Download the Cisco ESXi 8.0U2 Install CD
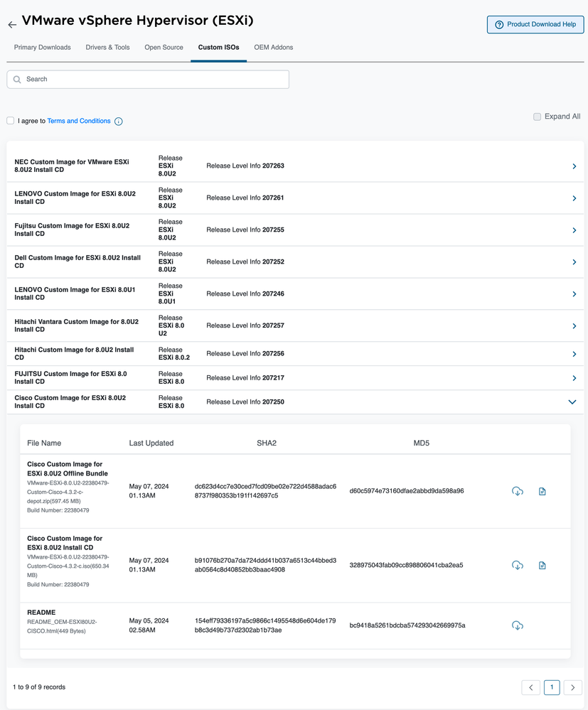This screenshot has height=710, width=588. click(x=518, y=565)
